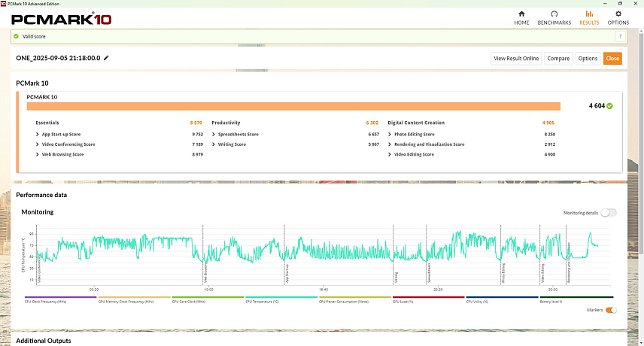Go to the Home screen icon
The height and width of the screenshot is (346, 644).
[521, 14]
